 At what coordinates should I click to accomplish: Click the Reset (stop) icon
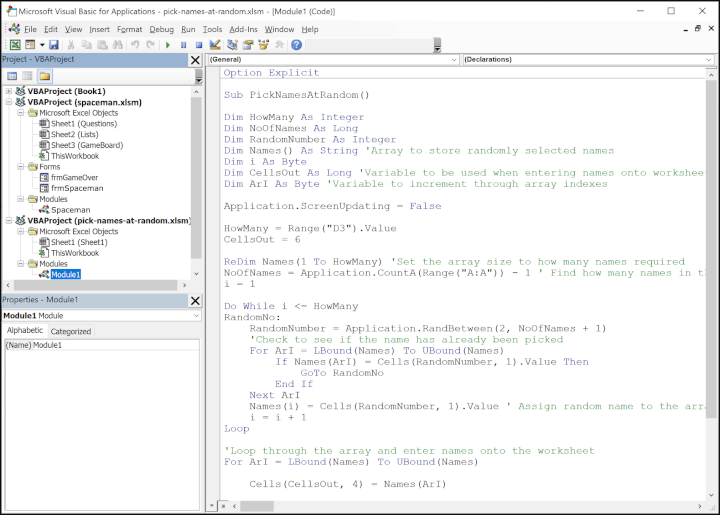199,45
